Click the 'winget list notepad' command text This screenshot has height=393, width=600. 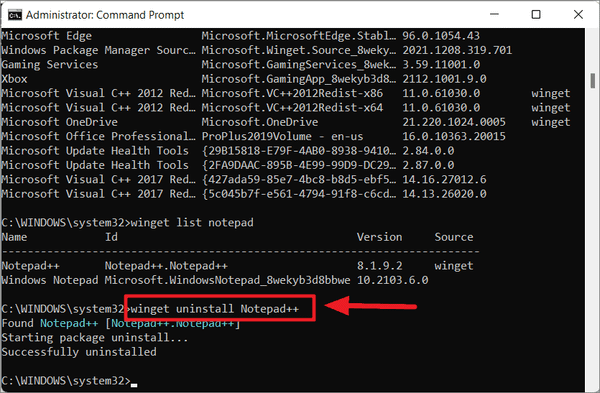point(192,223)
